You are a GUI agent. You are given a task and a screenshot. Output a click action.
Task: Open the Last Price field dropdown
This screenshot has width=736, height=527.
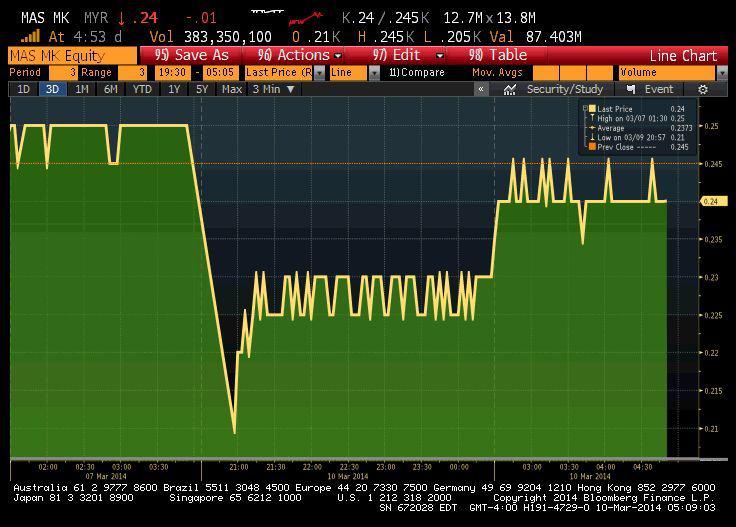pos(319,73)
